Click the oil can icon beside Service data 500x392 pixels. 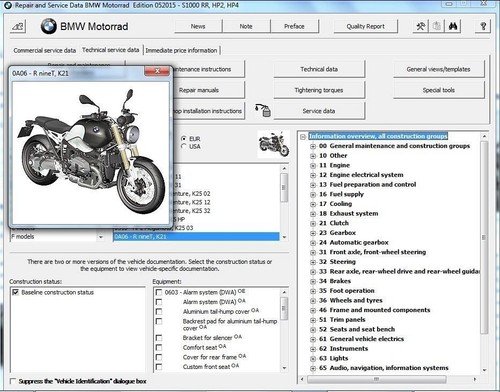(263, 111)
